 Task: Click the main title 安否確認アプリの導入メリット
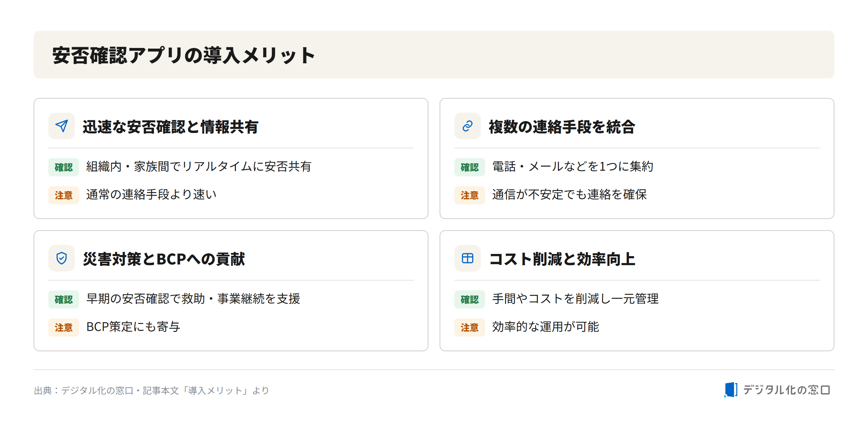coord(184,55)
